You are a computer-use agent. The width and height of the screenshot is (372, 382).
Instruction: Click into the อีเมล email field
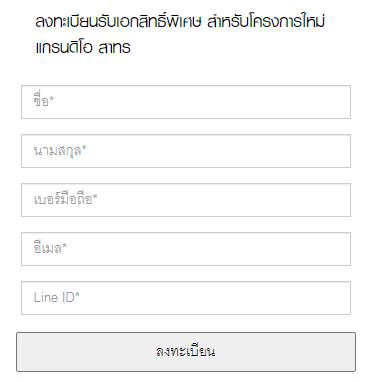point(186,249)
